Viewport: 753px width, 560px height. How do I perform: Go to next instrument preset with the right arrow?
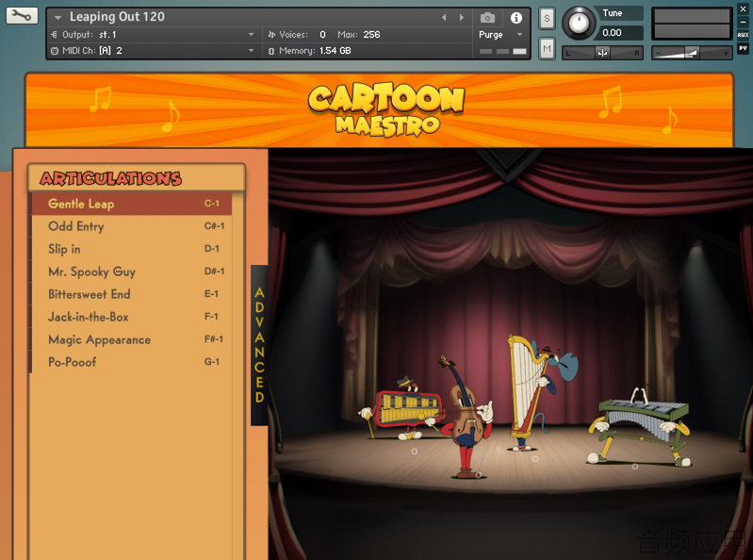(x=462, y=18)
